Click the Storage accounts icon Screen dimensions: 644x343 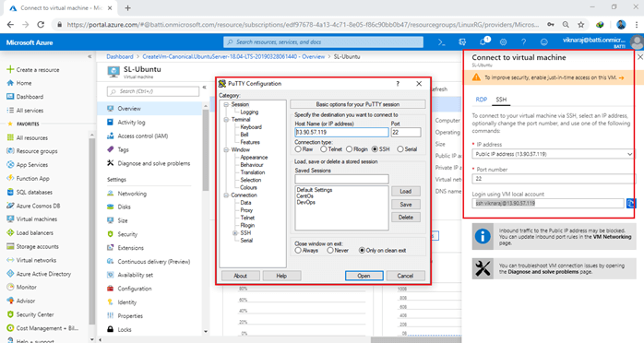click(10, 246)
